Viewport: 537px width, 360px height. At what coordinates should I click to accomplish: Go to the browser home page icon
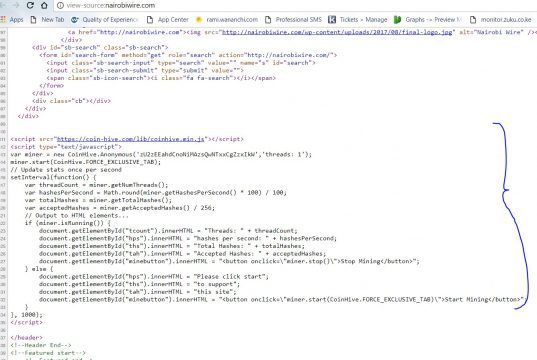click(44, 5)
